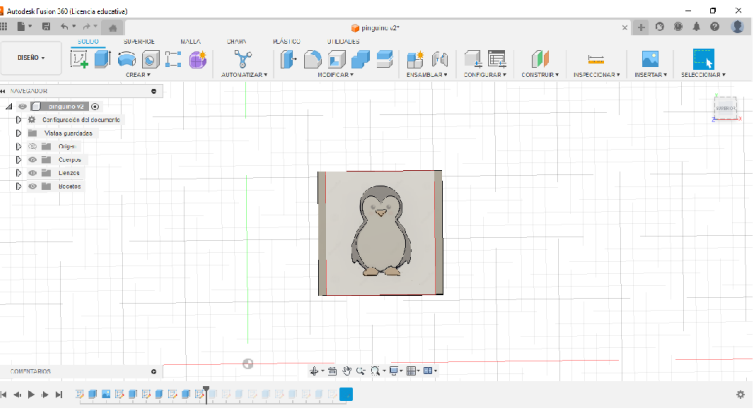
Task: Select the rectangular pattern tool
Action: (173, 59)
